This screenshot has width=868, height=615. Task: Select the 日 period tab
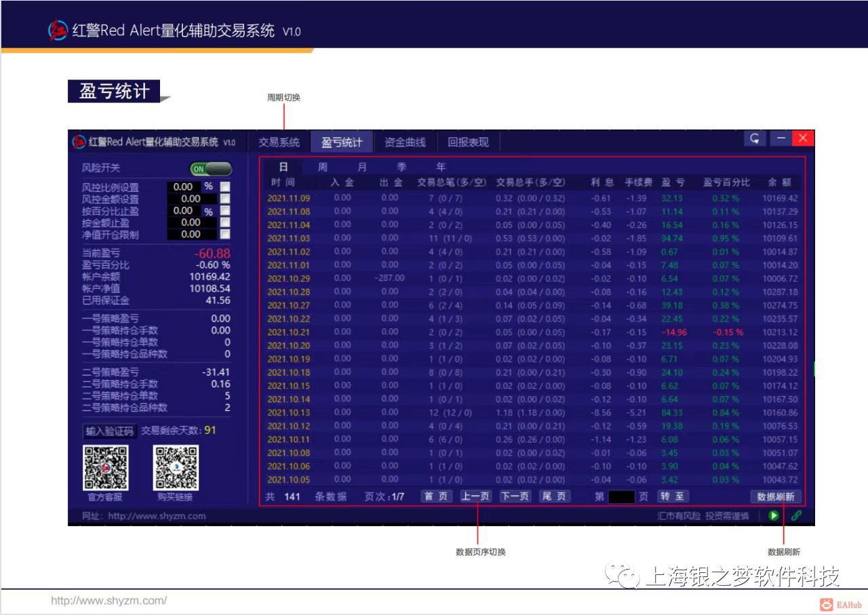coord(283,167)
